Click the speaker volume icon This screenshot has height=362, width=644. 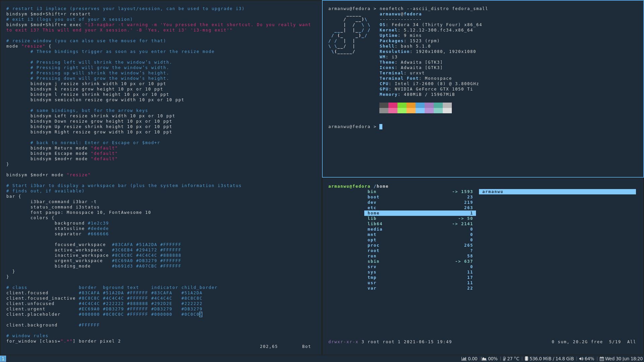coord(581,359)
